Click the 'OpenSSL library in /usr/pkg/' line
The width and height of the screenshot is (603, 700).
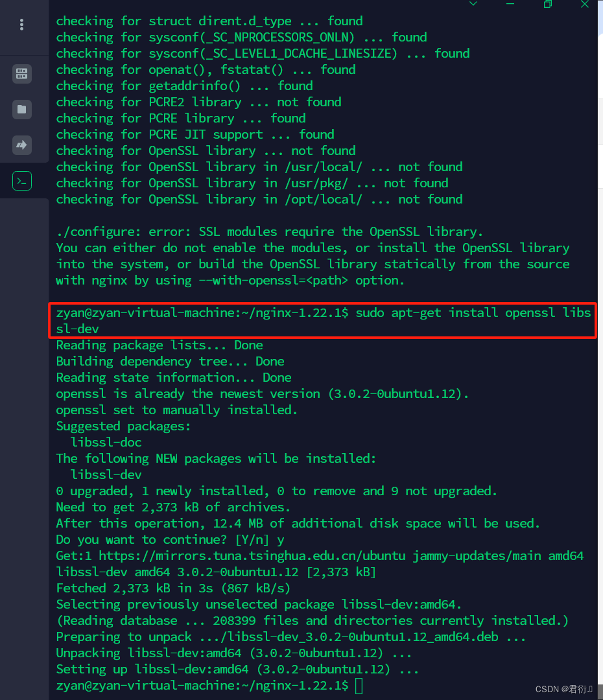point(252,183)
